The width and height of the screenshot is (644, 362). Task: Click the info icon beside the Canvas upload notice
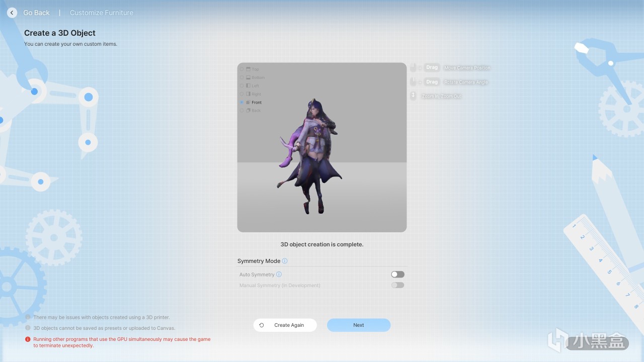[x=28, y=328]
